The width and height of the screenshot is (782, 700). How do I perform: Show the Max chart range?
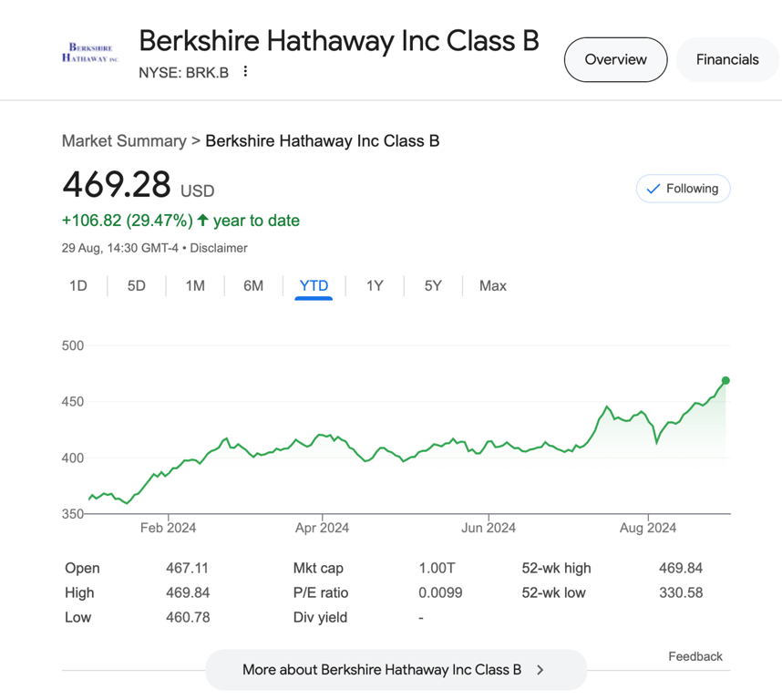(x=493, y=286)
